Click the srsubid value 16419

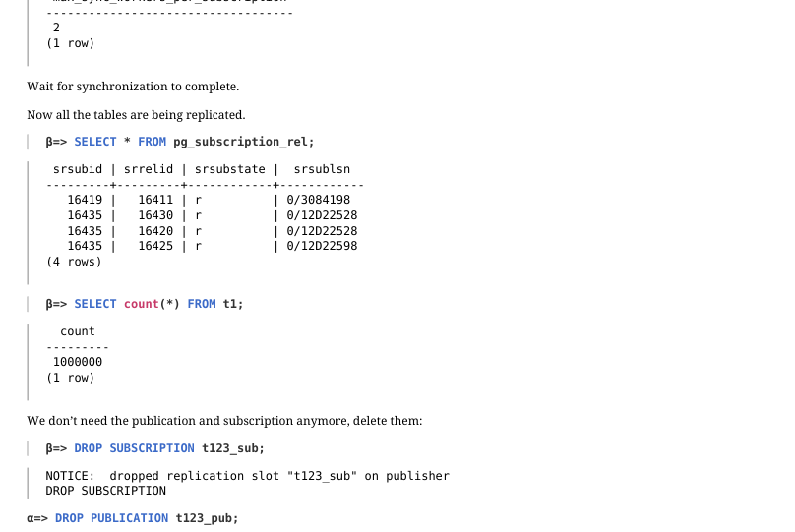(x=85, y=201)
